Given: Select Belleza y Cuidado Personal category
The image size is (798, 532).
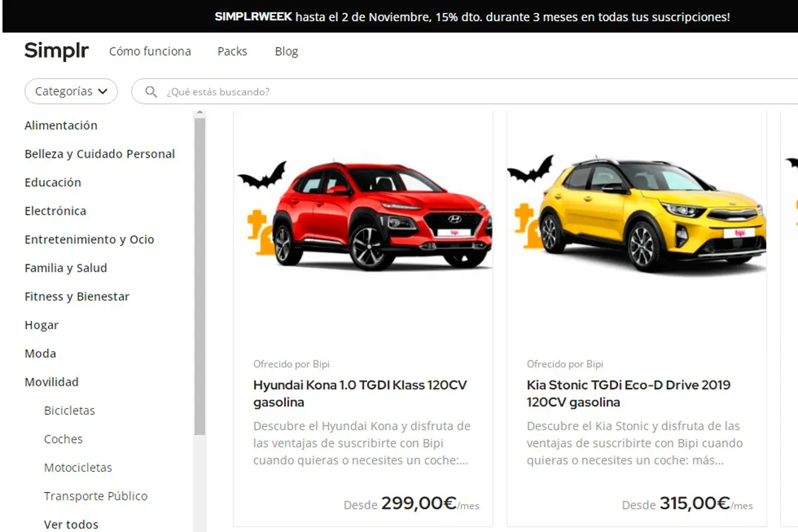Looking at the screenshot, I should click(x=100, y=154).
